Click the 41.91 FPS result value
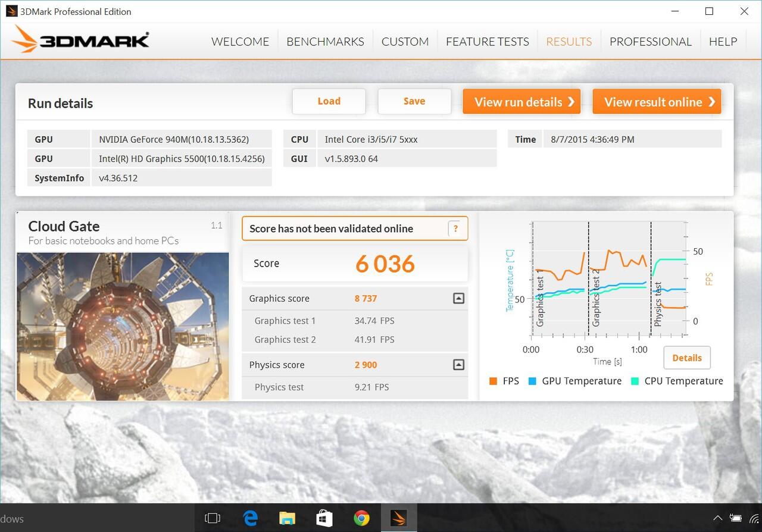 (374, 340)
